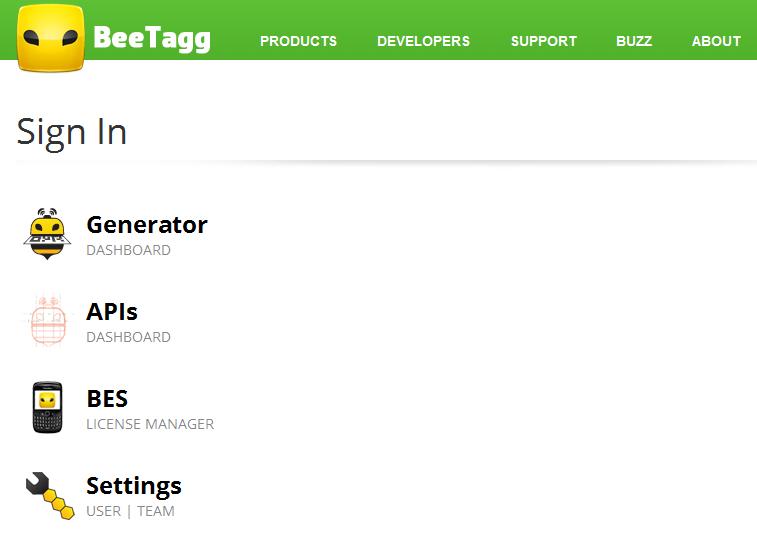This screenshot has width=757, height=551.
Task: Click the yellow BeeTagg bee logo
Action: 51,38
